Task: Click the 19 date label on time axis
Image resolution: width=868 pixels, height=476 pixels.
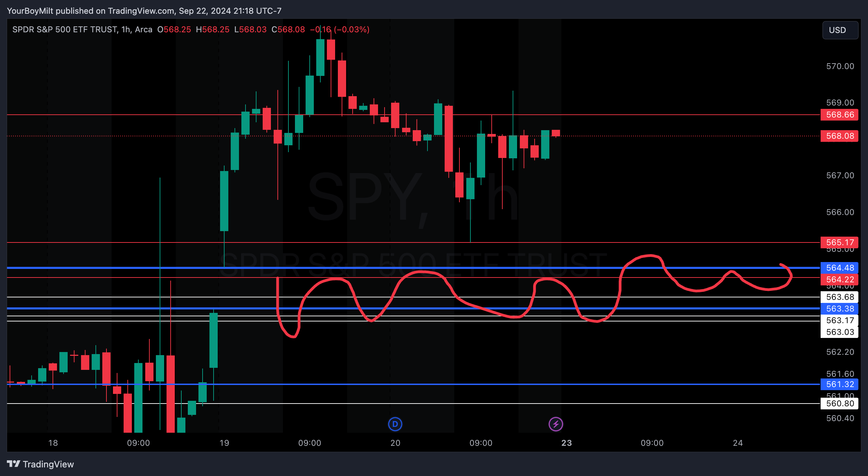Action: 224,443
